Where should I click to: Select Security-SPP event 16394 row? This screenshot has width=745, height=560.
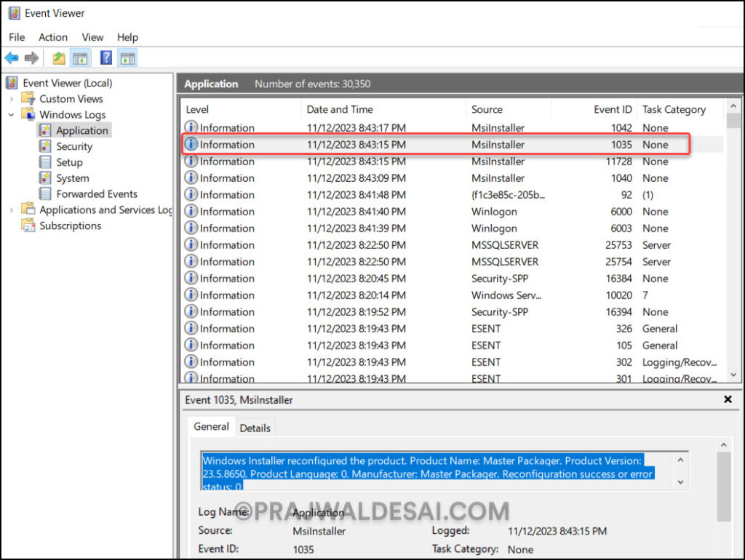pos(453,311)
